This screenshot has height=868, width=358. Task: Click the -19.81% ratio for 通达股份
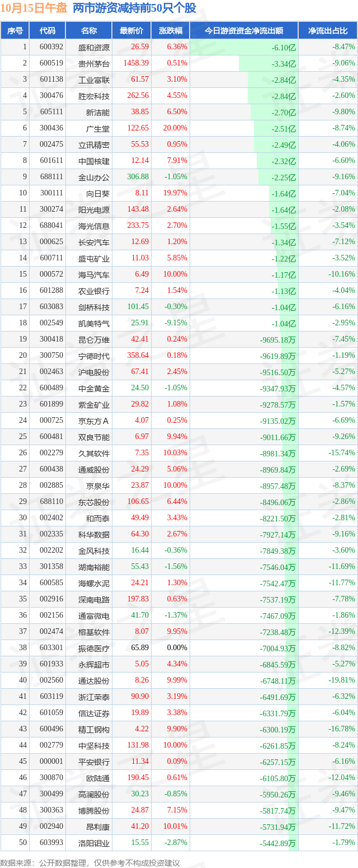341,680
